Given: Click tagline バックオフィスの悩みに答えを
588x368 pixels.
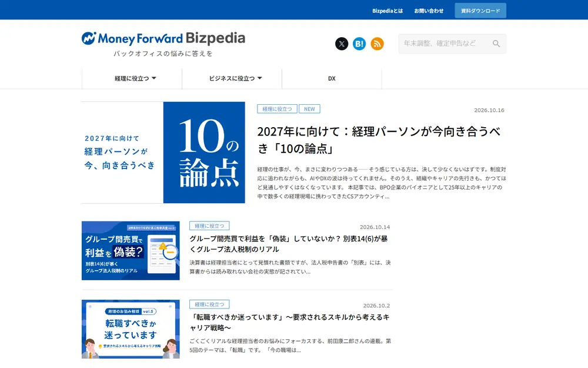Looking at the screenshot, I should pos(163,54).
